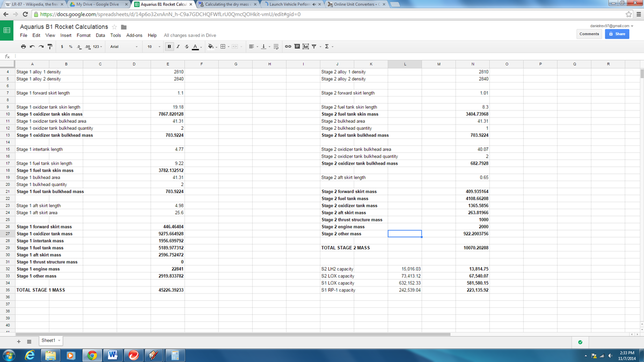
Task: Click the blue Share button
Action: [x=617, y=34]
